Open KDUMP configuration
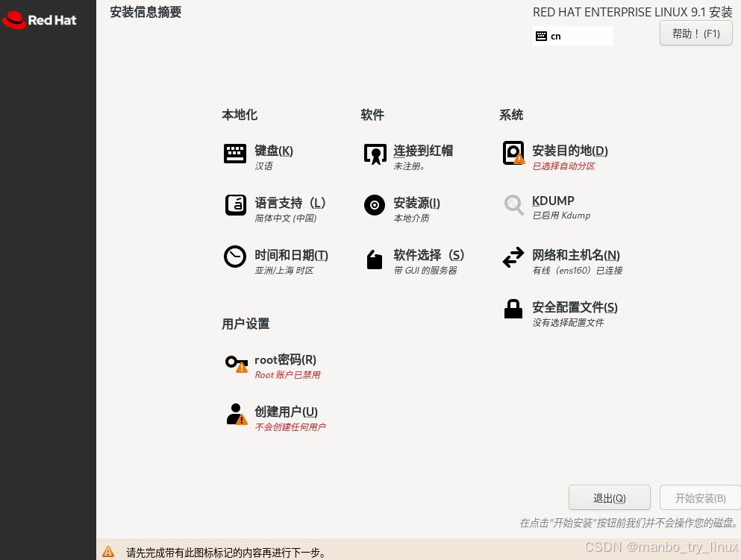Image resolution: width=741 pixels, height=560 pixels. 553,201
